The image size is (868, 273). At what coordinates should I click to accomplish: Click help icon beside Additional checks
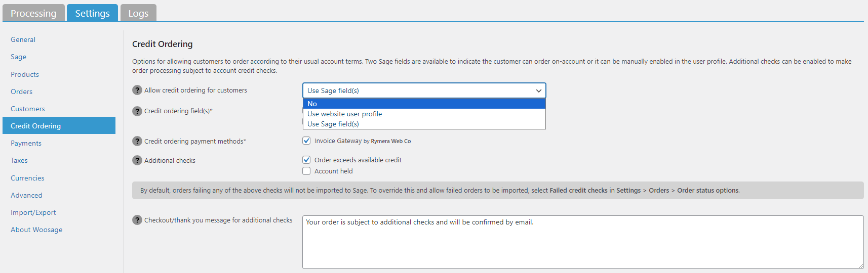tap(137, 160)
